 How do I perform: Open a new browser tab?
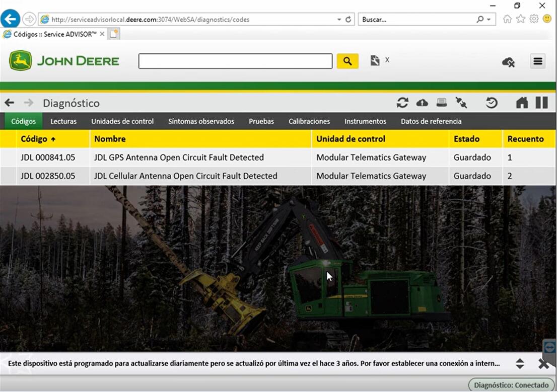tap(114, 34)
